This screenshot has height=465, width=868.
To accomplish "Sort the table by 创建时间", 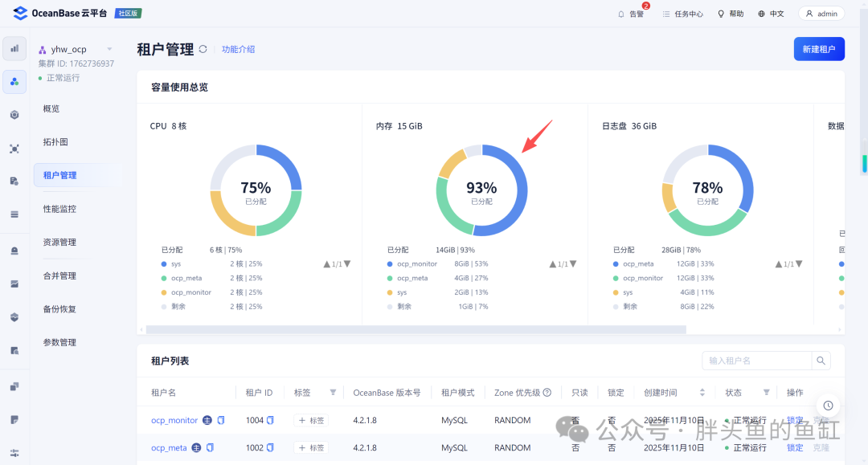I will pos(702,393).
